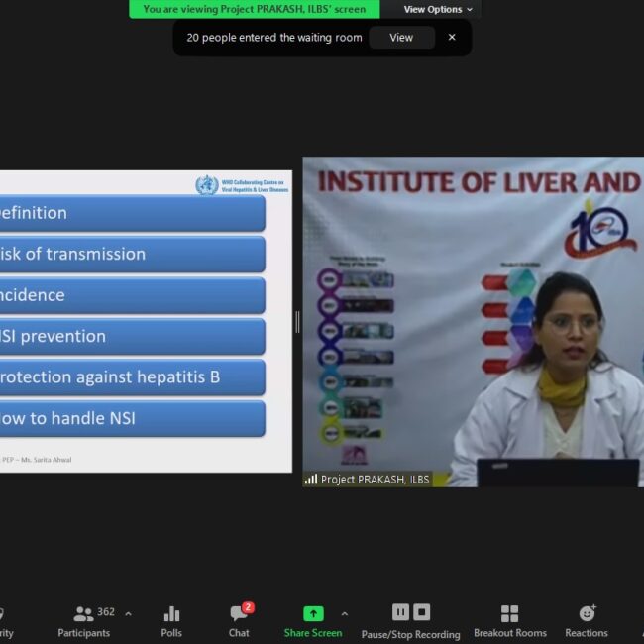644x644 pixels.
Task: Open the Chat panel
Action: pyautogui.click(x=239, y=620)
